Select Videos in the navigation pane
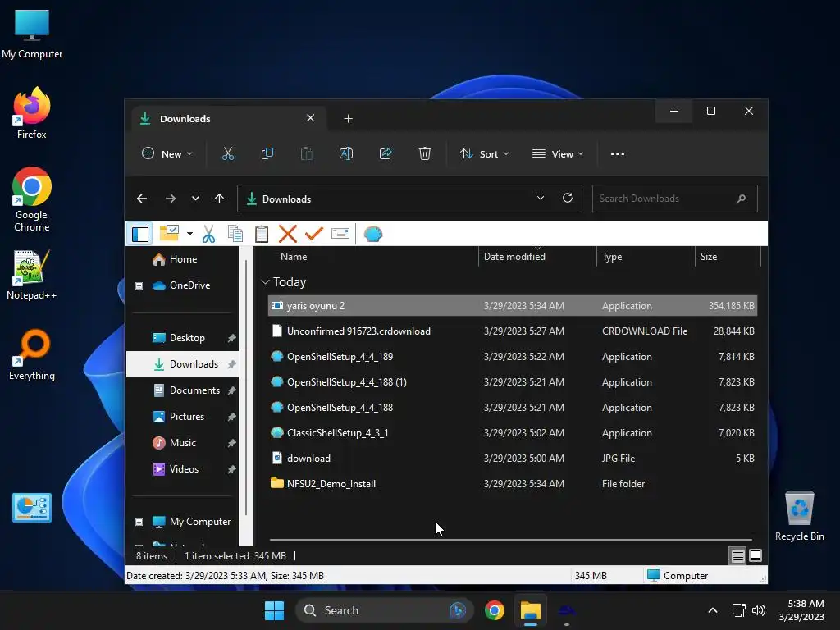This screenshot has height=630, width=840. click(x=183, y=469)
